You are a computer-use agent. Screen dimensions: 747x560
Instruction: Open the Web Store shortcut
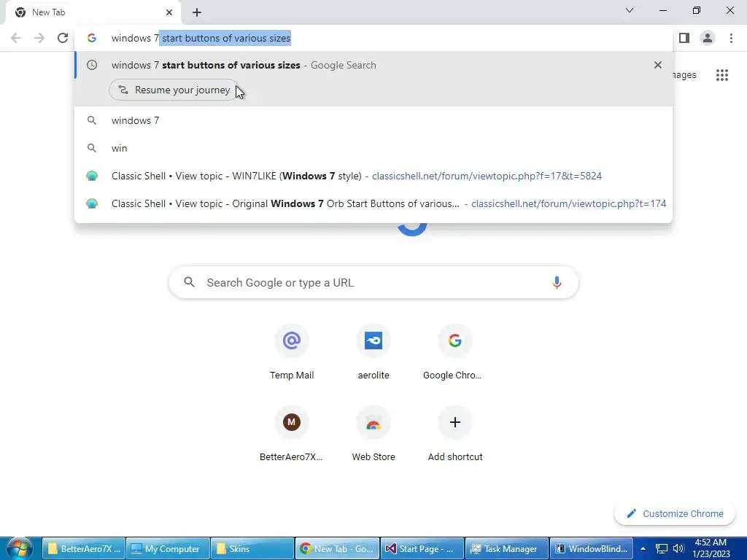click(x=373, y=434)
